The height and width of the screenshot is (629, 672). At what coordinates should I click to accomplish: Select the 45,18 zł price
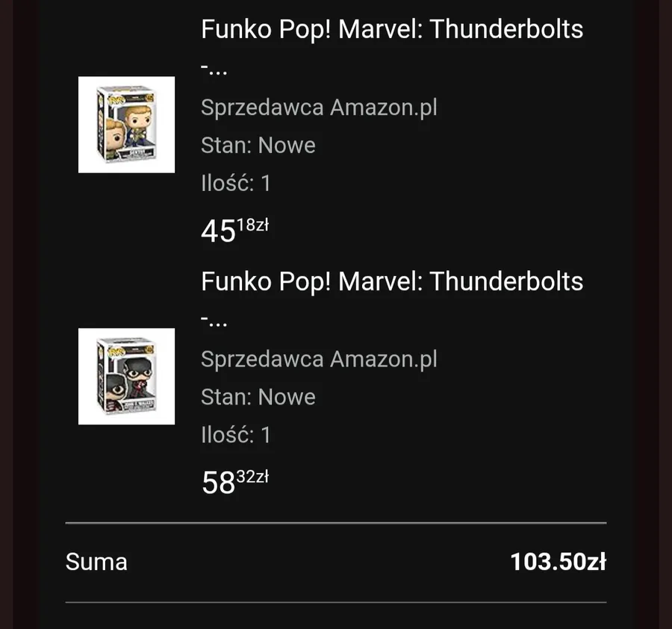233,231
